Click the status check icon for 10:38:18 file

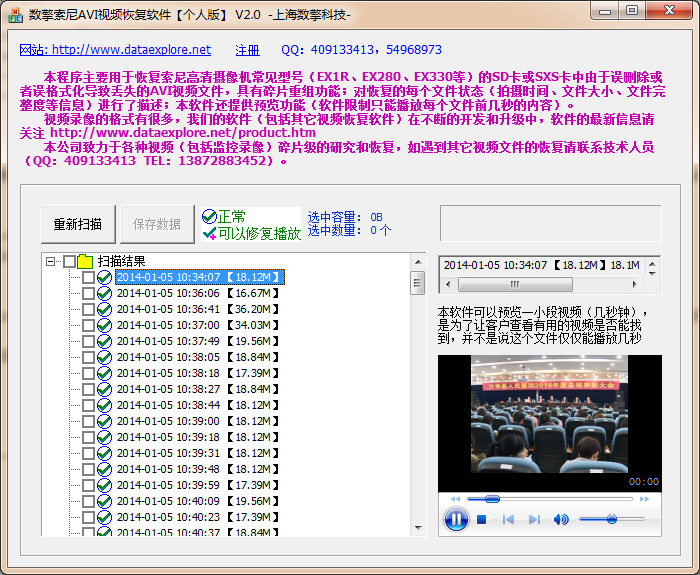pos(104,373)
